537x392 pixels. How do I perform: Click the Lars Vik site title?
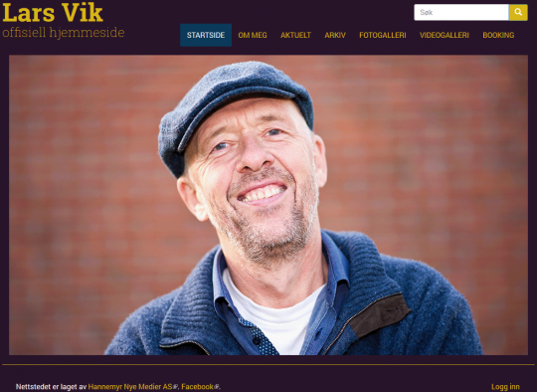[53, 13]
